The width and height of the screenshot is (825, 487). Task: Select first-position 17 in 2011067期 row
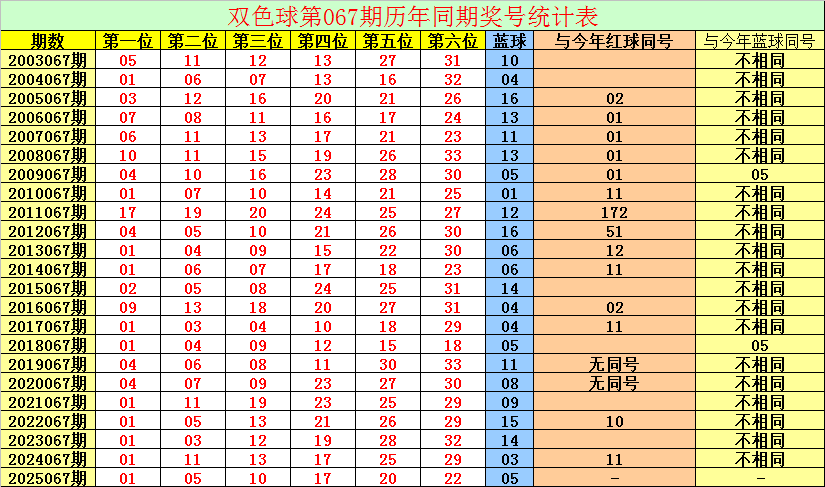click(127, 212)
